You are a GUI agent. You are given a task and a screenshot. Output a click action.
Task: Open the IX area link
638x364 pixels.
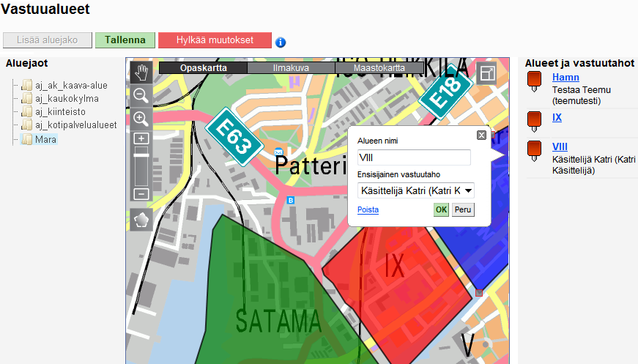point(557,117)
